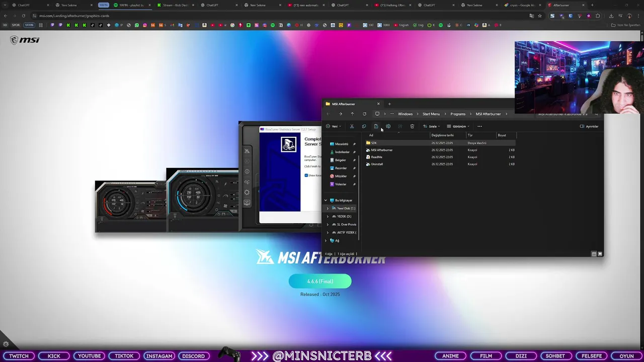Open the SPOR bookmarks folder
Image resolution: width=644 pixels, height=362 pixels.
(16, 25)
